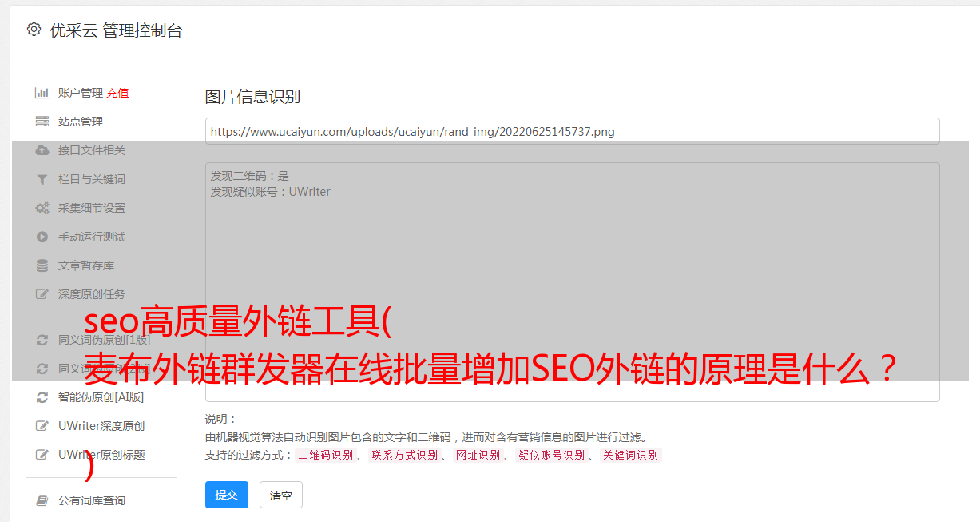Click the refresh icon for 智能伪原创[AI版]
This screenshot has width=980, height=522.
pos(42,397)
